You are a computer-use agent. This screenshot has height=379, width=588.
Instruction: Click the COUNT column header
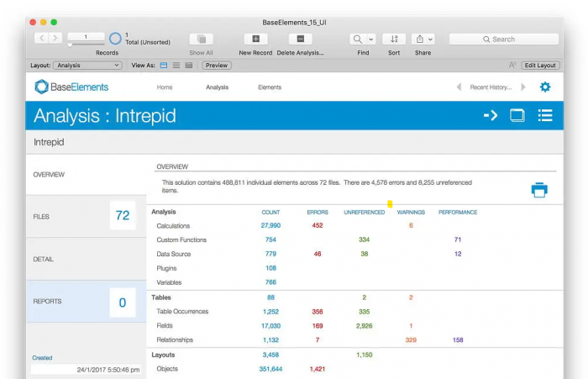[x=270, y=212]
